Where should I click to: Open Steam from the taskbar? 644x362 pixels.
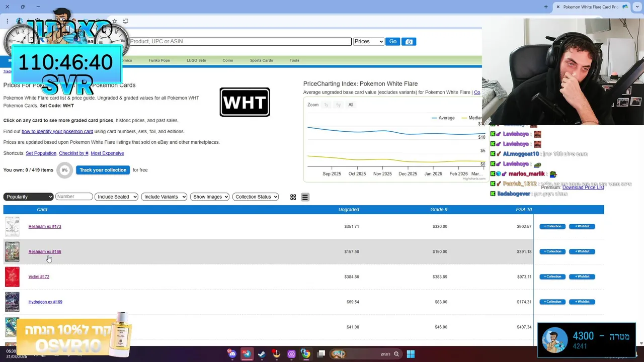pos(262,354)
